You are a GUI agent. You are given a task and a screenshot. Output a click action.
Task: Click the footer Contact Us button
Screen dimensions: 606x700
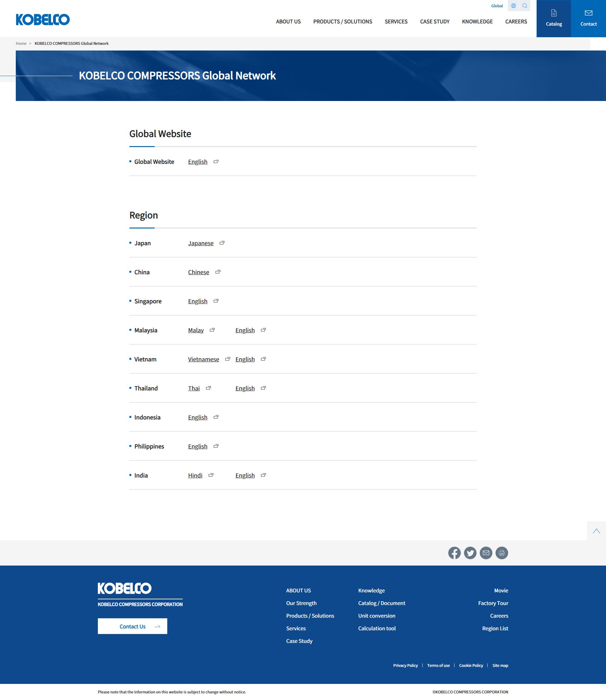coord(132,626)
